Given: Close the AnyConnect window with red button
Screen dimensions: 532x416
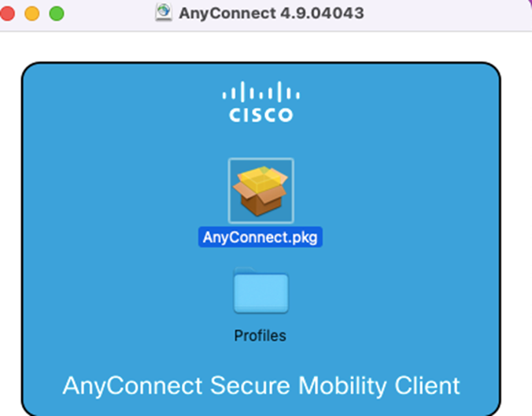Looking at the screenshot, I should coord(7,13).
